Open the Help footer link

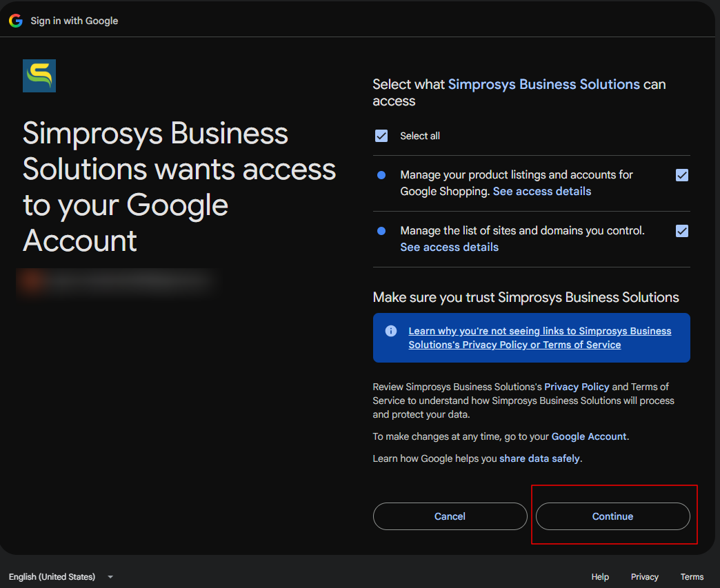(x=600, y=577)
